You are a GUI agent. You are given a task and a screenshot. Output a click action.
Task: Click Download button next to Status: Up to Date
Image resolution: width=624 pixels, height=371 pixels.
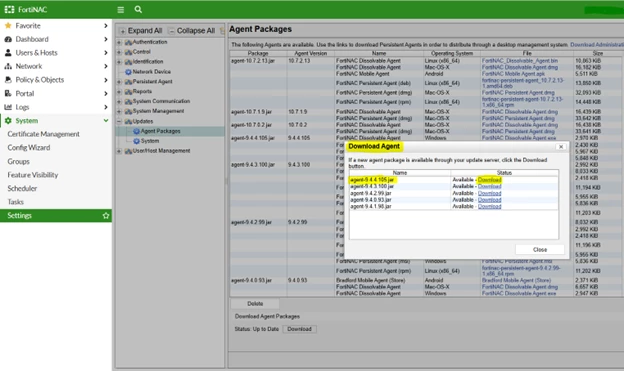click(299, 329)
